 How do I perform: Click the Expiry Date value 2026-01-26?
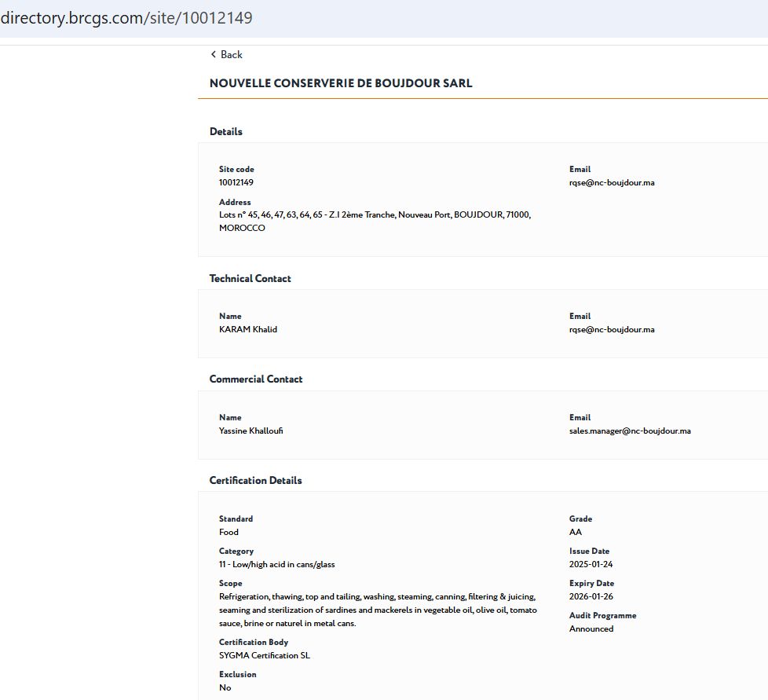591,596
